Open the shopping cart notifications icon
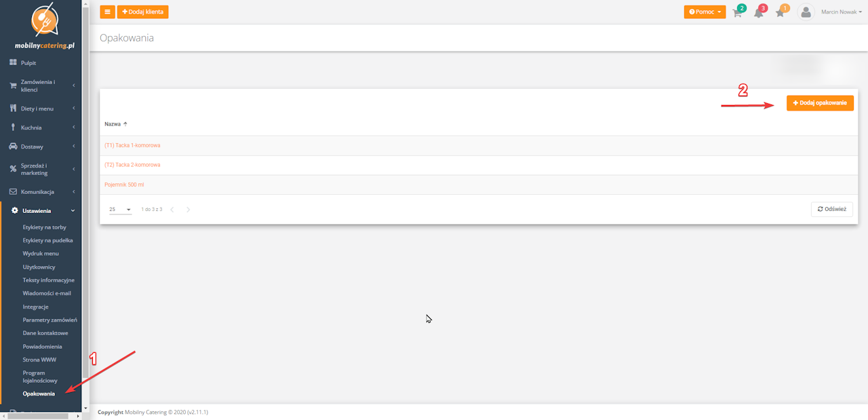Image resolution: width=868 pixels, height=420 pixels. 738,12
